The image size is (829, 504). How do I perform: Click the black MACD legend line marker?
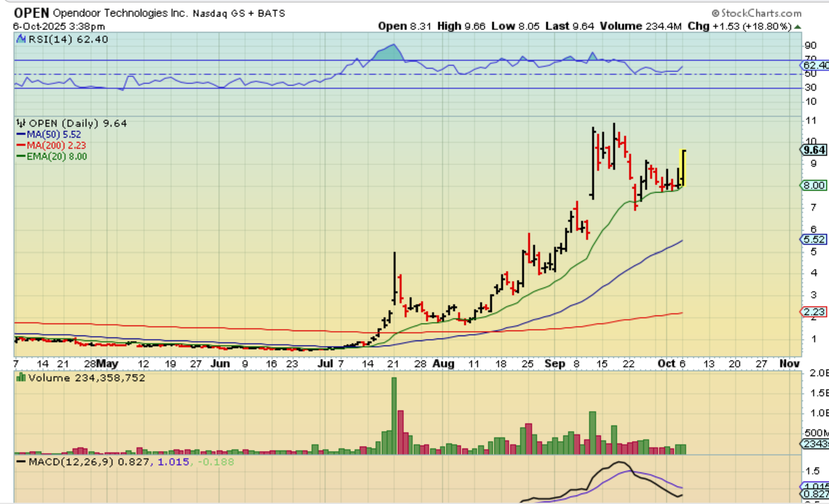pyautogui.click(x=21, y=462)
